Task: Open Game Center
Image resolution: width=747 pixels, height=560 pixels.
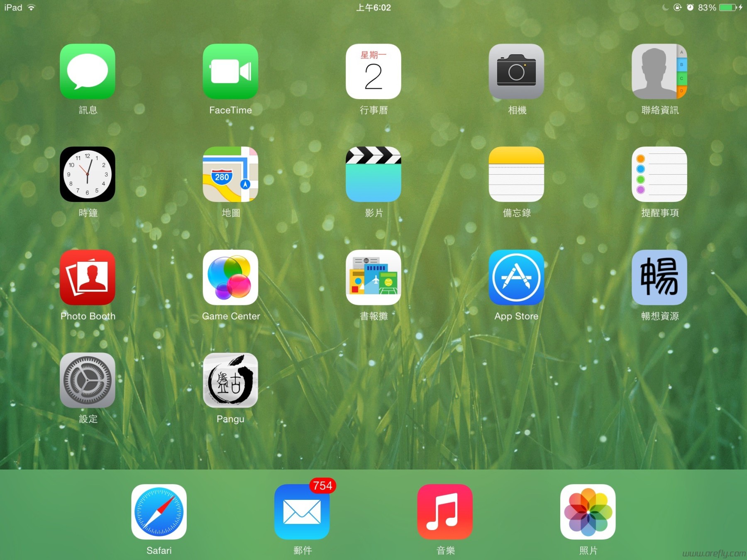Action: tap(231, 278)
